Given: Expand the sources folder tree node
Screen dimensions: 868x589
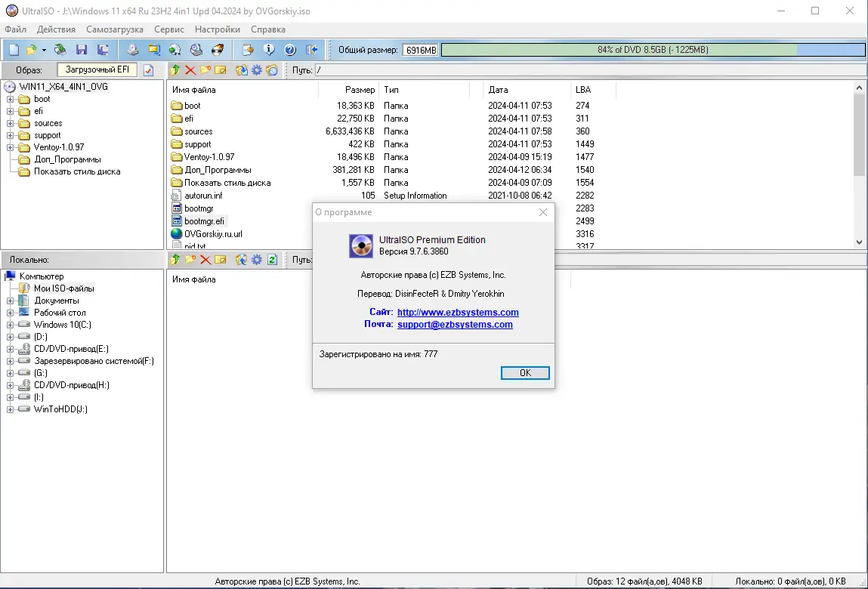Looking at the screenshot, I should (x=10, y=124).
